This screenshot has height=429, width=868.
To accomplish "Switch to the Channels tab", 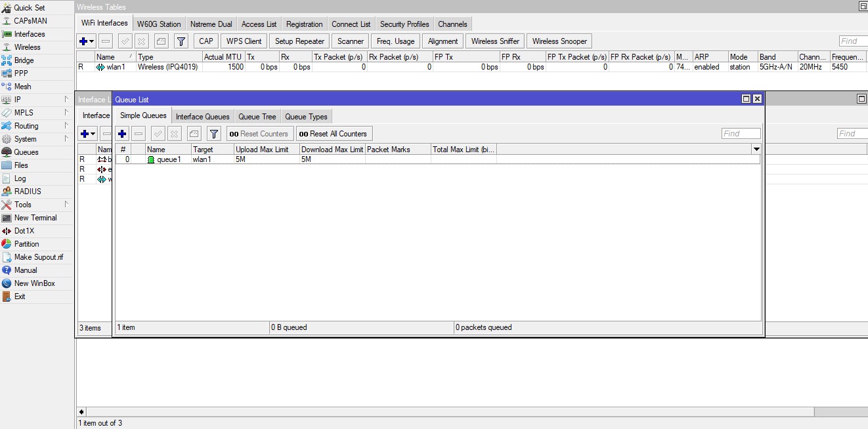I will pos(452,24).
